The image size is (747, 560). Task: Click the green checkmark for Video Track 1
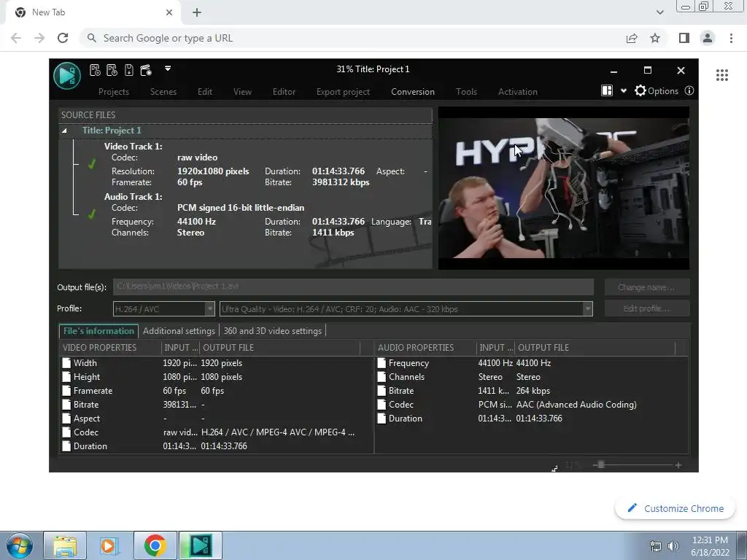coord(92,164)
